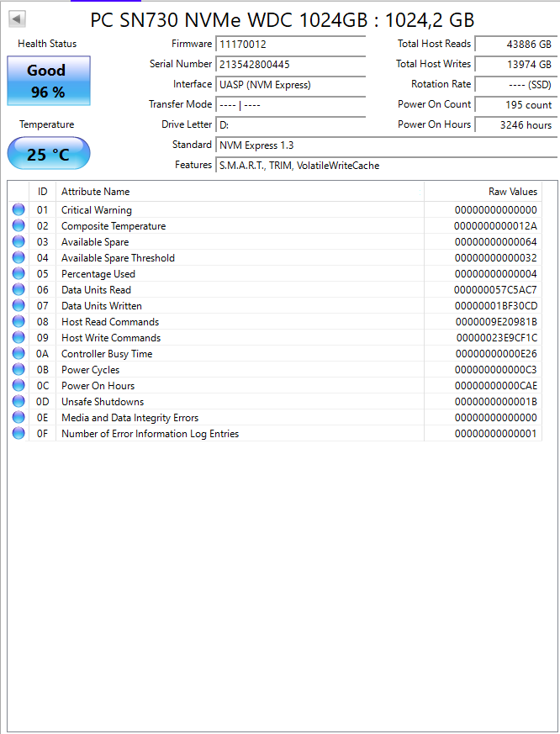The image size is (560, 734).
Task: Click Number of Error Information Log Entries name
Action: [x=151, y=434]
